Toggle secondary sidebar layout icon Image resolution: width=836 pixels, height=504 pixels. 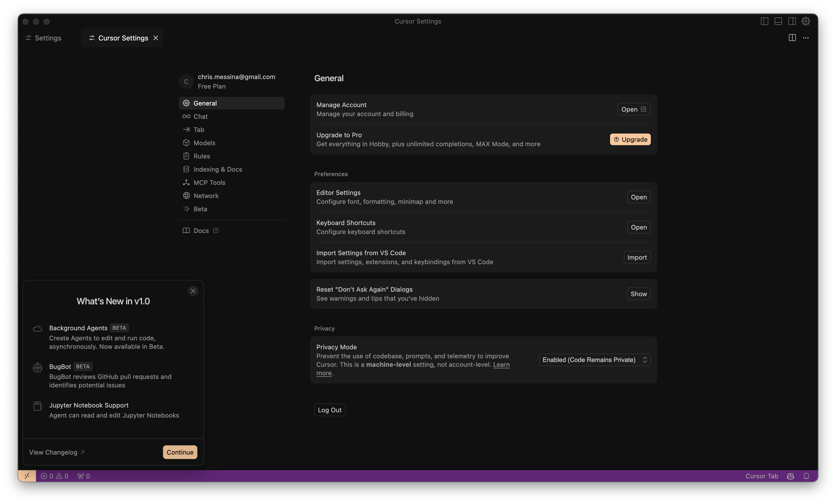792,21
